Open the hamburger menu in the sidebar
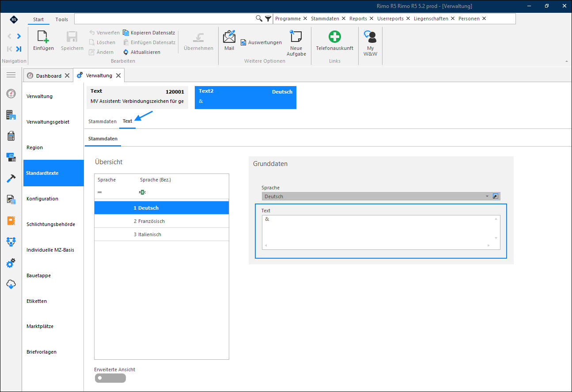The height and width of the screenshot is (392, 572). 11,75
